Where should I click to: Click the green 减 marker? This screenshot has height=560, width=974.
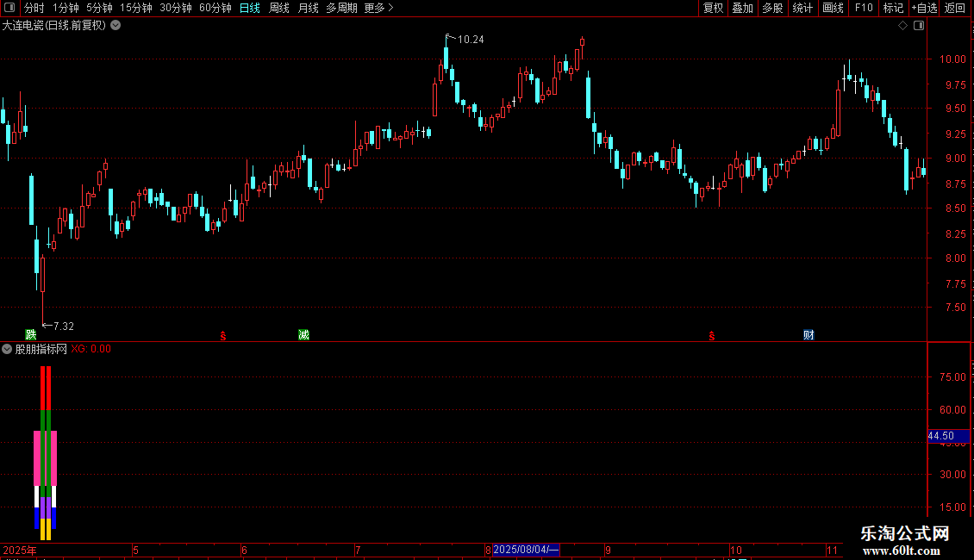(303, 335)
